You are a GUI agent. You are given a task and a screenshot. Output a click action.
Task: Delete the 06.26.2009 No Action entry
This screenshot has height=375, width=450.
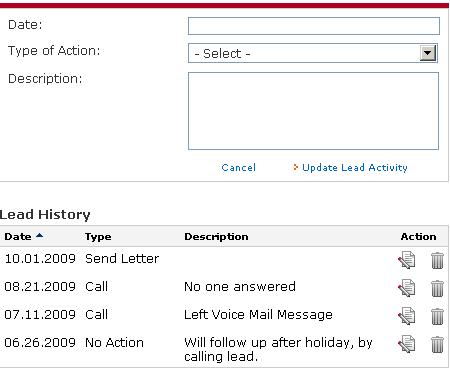coord(437,344)
